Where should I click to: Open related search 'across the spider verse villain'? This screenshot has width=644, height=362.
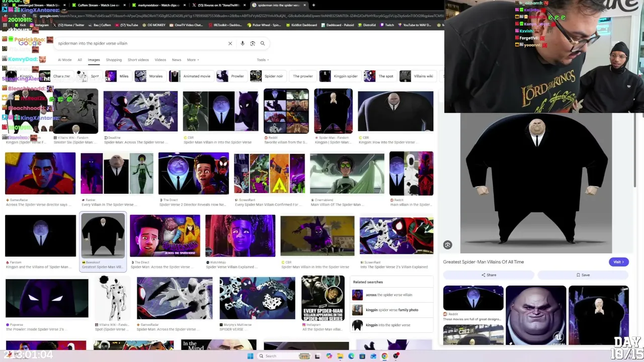coord(392,295)
